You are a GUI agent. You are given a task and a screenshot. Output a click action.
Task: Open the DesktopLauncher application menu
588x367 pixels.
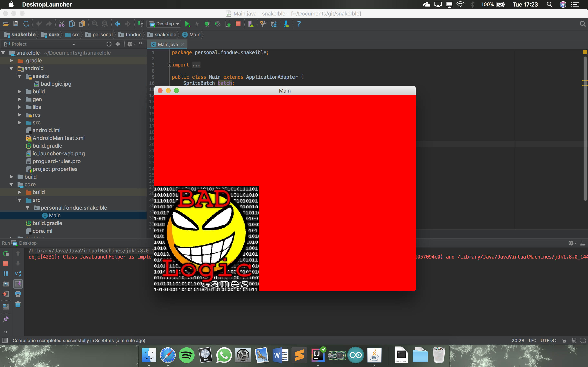47,4
